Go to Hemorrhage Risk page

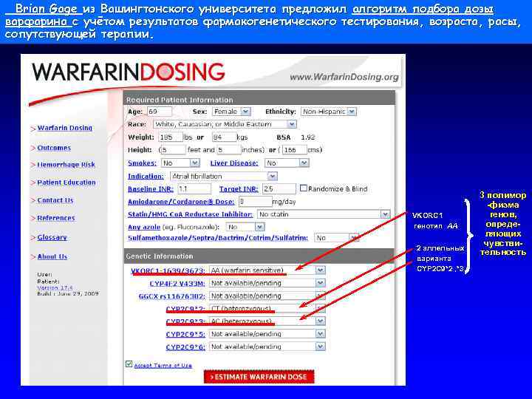pyautogui.click(x=66, y=165)
